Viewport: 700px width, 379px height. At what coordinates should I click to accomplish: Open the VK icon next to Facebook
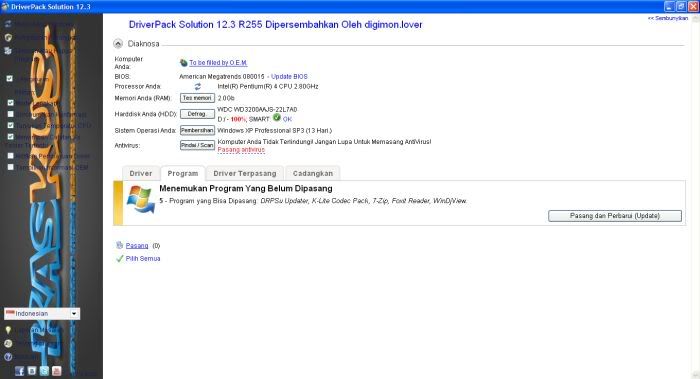32,371
